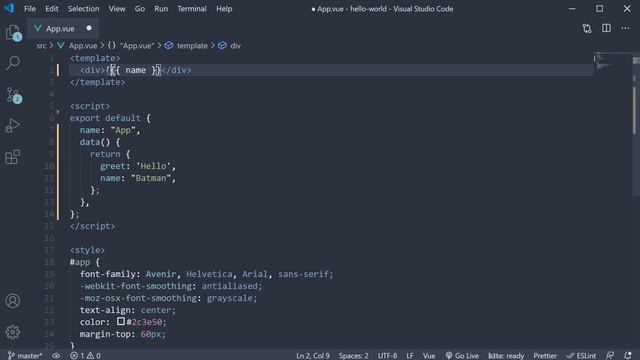Click the closing </template> tag

98,82
